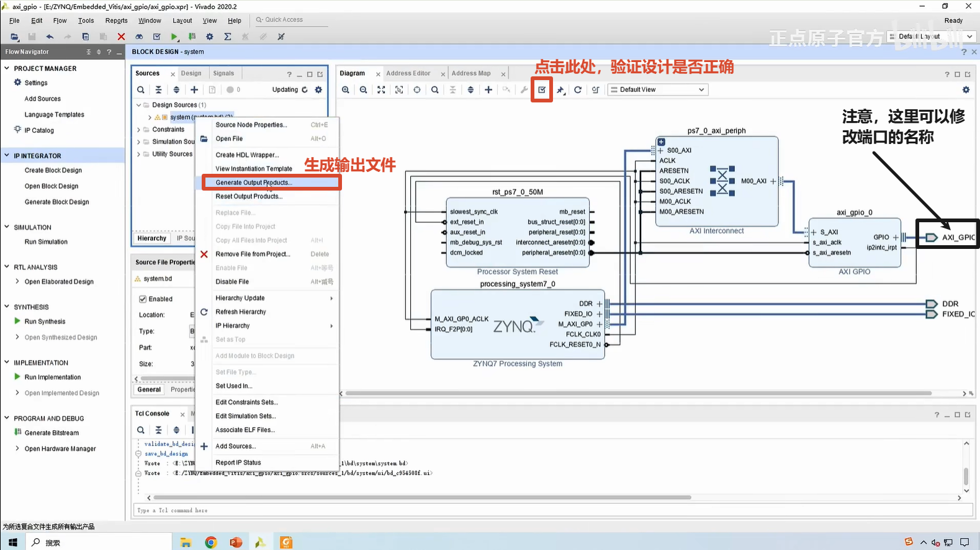Click the Sigma reports toolbar icon
Screen dimensions: 980x550
click(228, 37)
